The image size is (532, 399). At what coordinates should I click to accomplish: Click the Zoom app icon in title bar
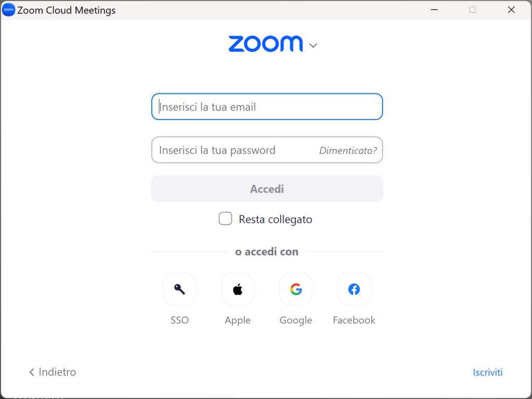[8, 10]
